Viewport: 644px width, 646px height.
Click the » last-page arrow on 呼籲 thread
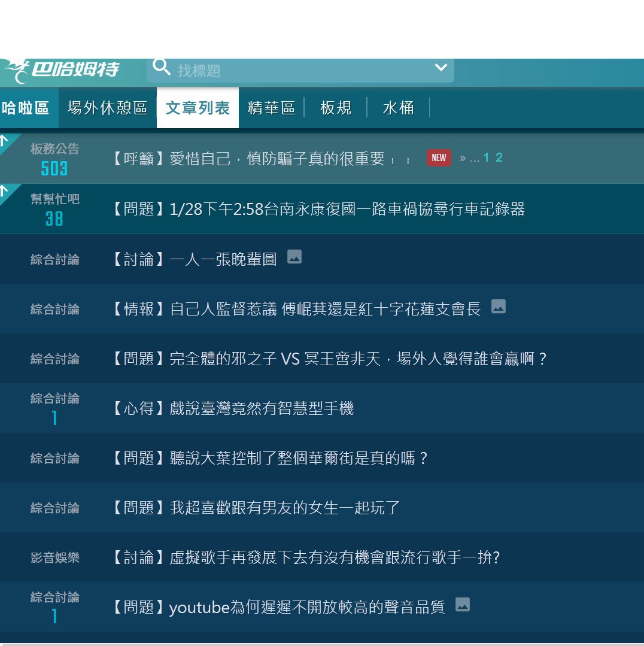pos(463,158)
